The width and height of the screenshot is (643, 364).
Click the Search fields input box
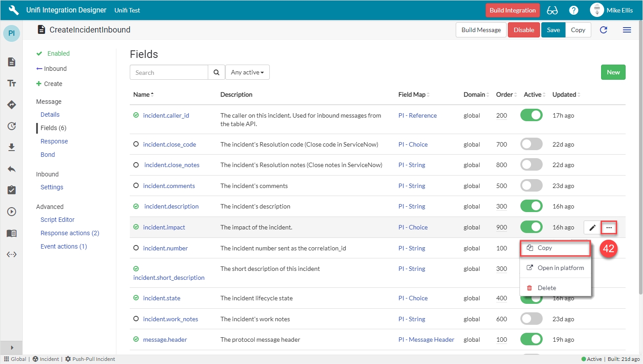[x=169, y=73]
